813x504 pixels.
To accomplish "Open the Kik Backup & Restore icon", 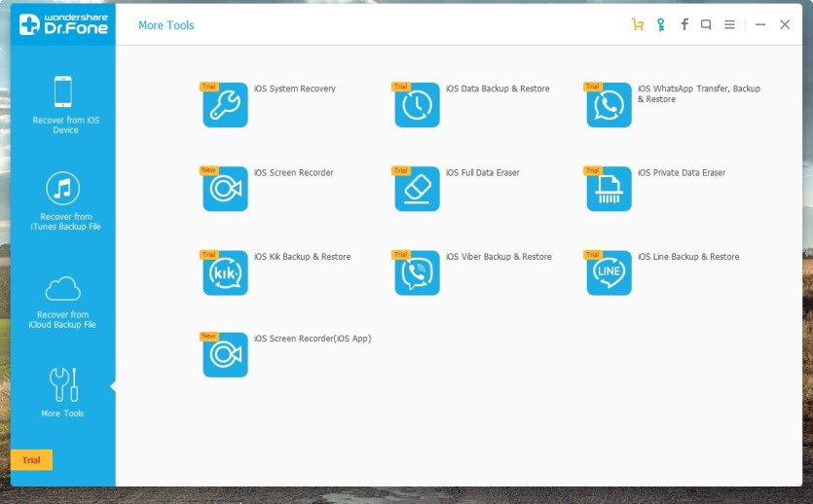I will pyautogui.click(x=225, y=272).
